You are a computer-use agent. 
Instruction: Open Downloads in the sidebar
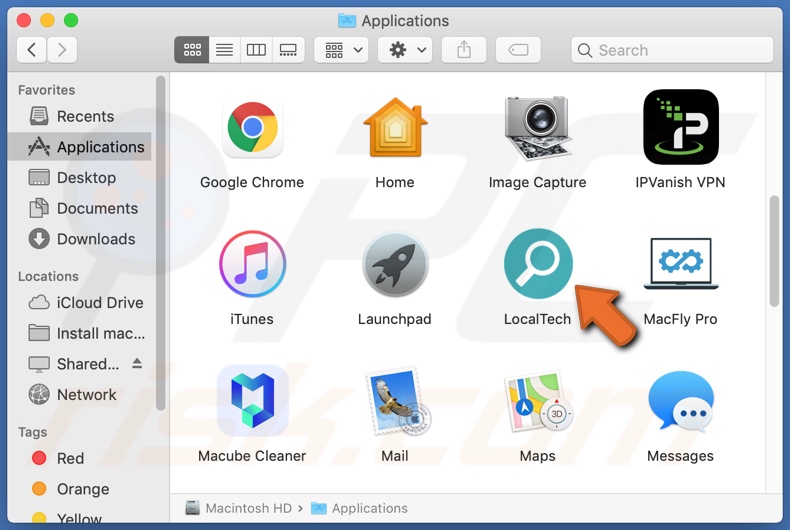pos(81,239)
